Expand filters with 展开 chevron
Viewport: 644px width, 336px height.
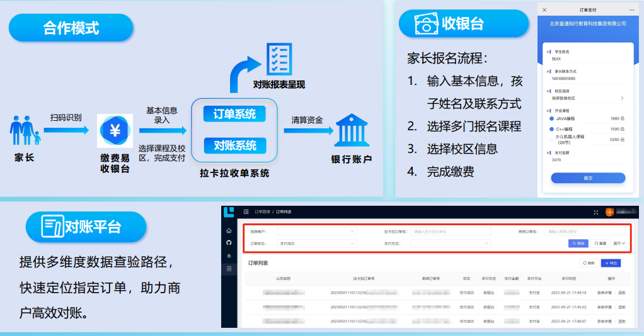pyautogui.click(x=619, y=244)
